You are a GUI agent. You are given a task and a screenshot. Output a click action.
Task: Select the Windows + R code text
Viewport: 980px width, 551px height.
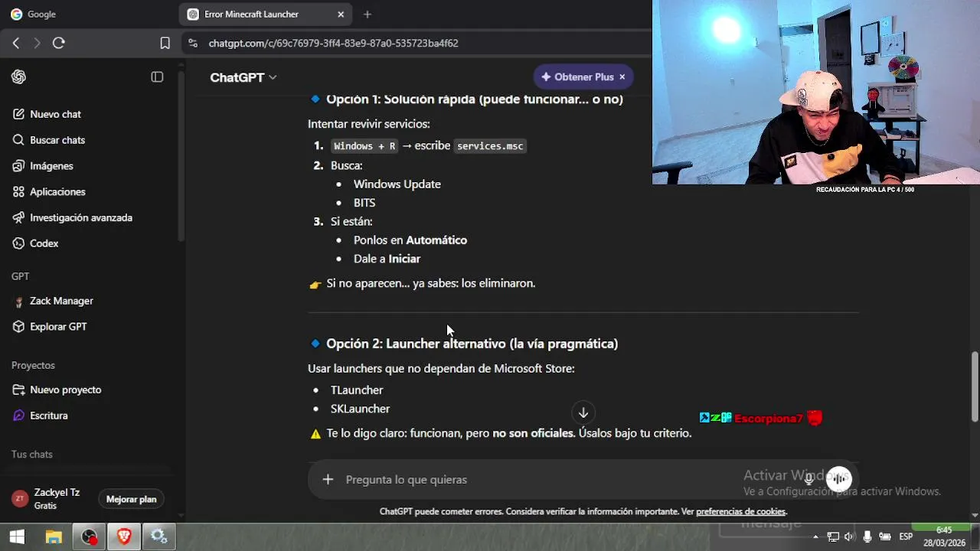364,146
